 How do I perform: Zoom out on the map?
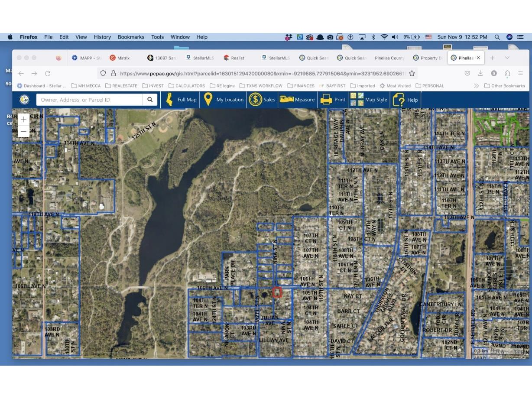23,131
